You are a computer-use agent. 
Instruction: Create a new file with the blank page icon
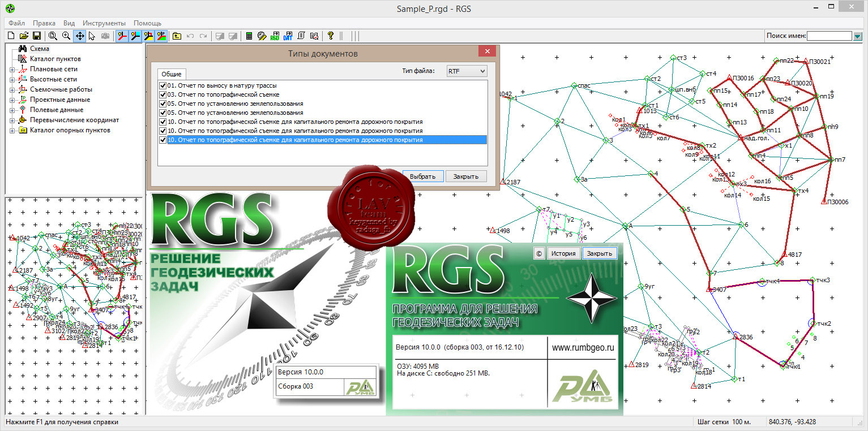[x=11, y=36]
